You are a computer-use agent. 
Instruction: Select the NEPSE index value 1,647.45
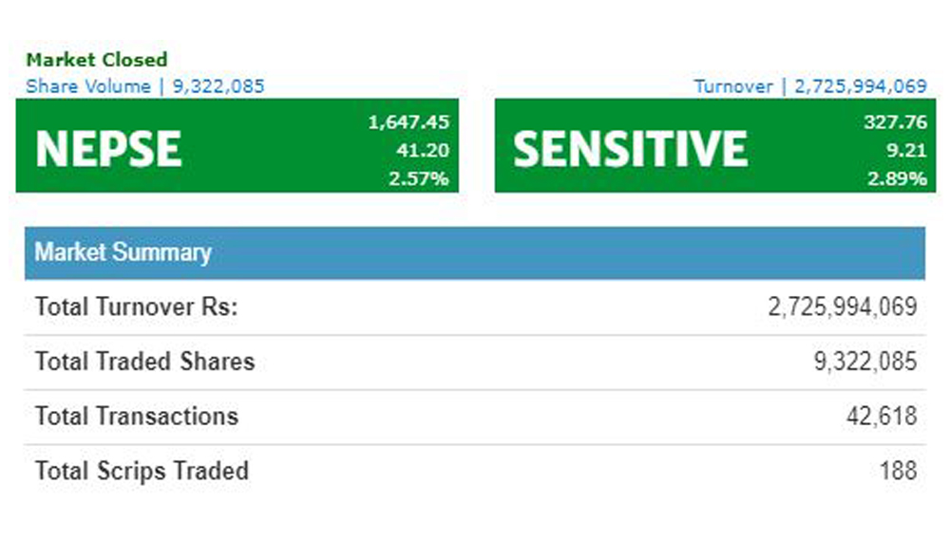coord(408,121)
